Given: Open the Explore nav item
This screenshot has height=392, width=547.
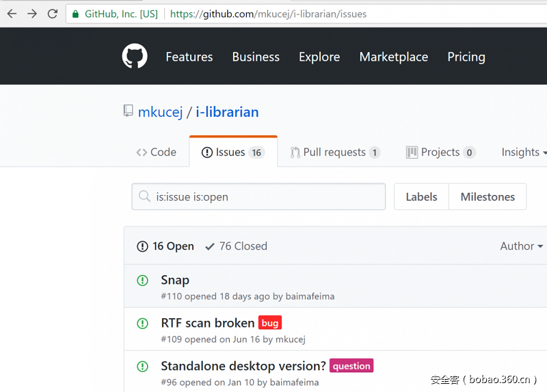Looking at the screenshot, I should (319, 57).
